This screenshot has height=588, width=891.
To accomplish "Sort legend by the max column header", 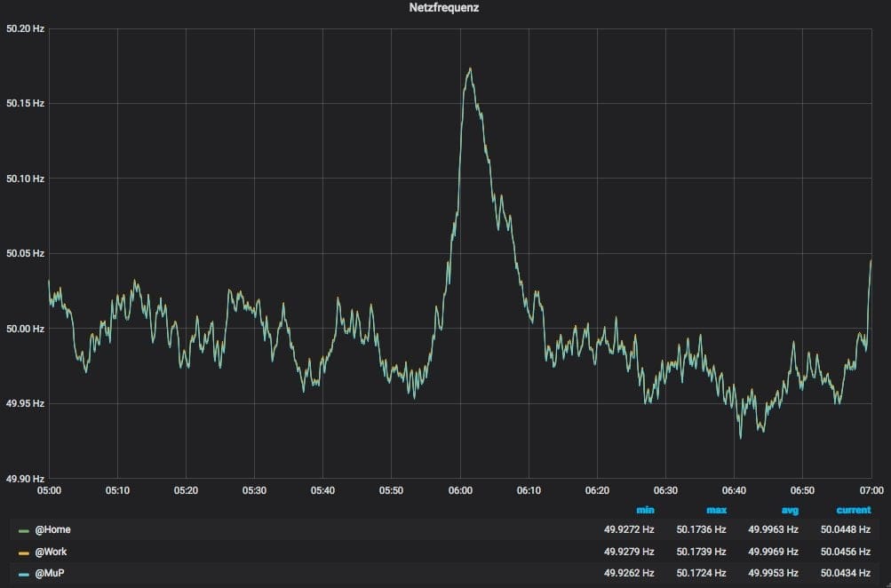I will [x=716, y=510].
